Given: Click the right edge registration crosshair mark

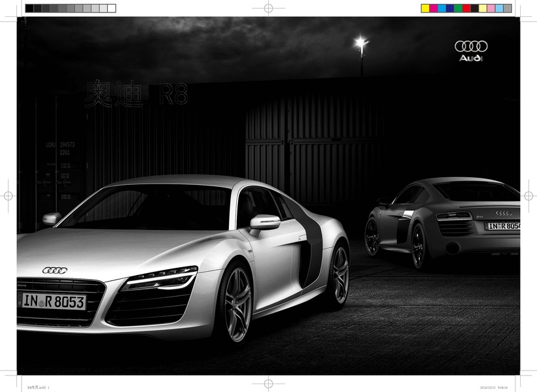Looking at the screenshot, I should tap(528, 196).
